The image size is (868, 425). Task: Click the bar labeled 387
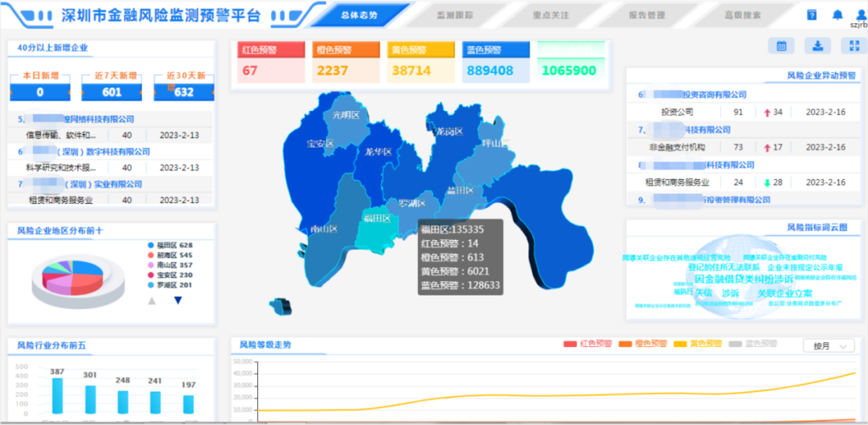point(57,395)
